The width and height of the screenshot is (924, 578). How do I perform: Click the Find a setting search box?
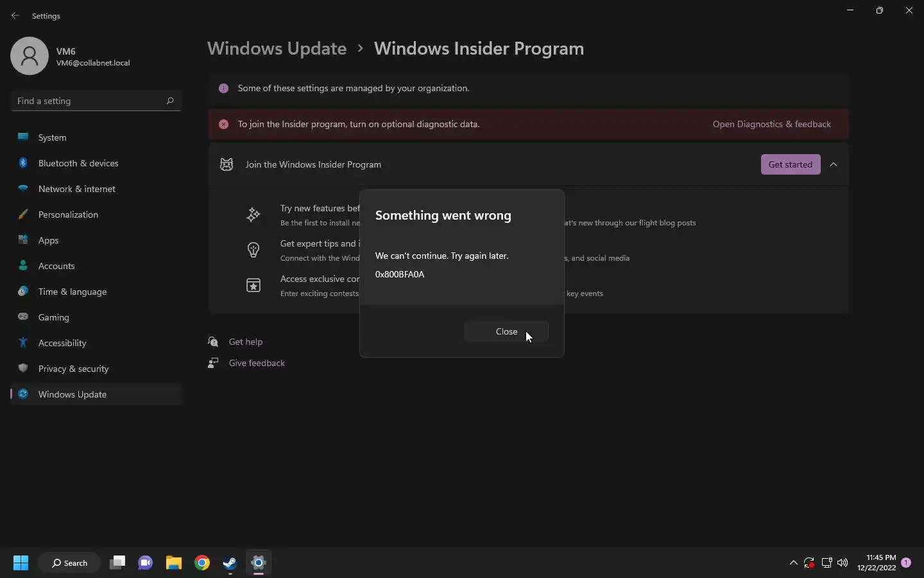tap(96, 101)
